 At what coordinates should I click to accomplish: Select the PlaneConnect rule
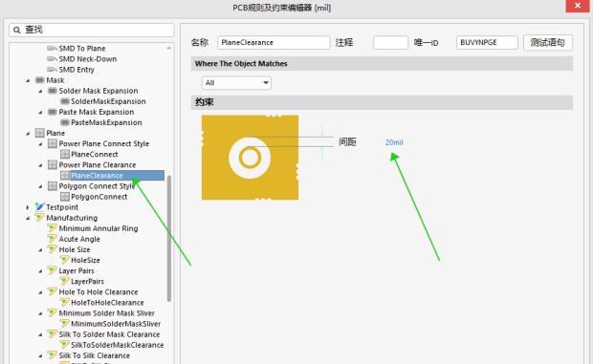click(x=94, y=154)
